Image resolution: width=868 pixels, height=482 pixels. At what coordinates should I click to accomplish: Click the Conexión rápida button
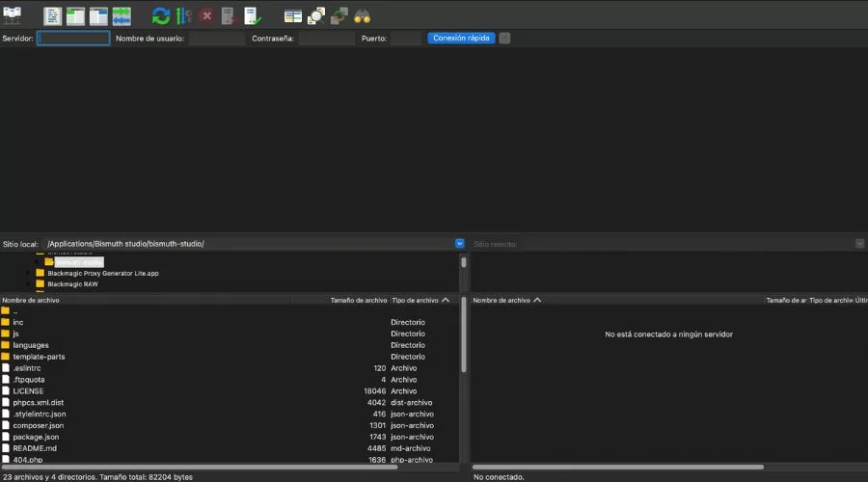click(461, 39)
